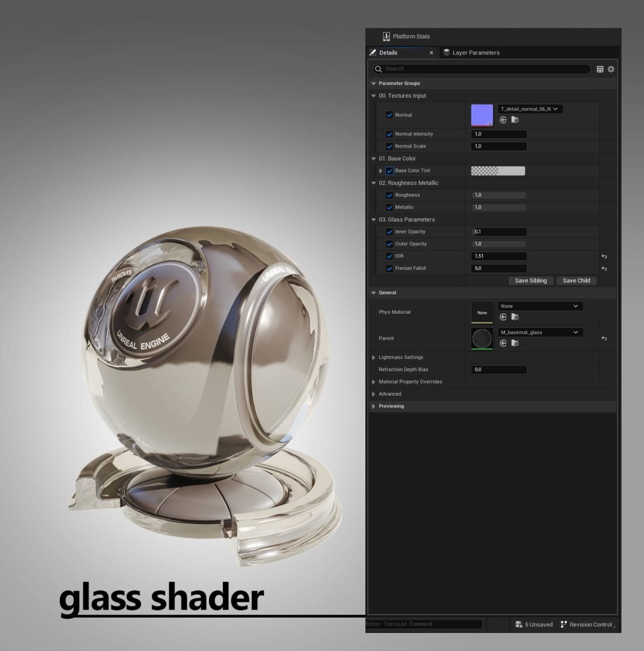The width and height of the screenshot is (644, 651).
Task: Click the Enter Console Command field
Action: pos(423,624)
